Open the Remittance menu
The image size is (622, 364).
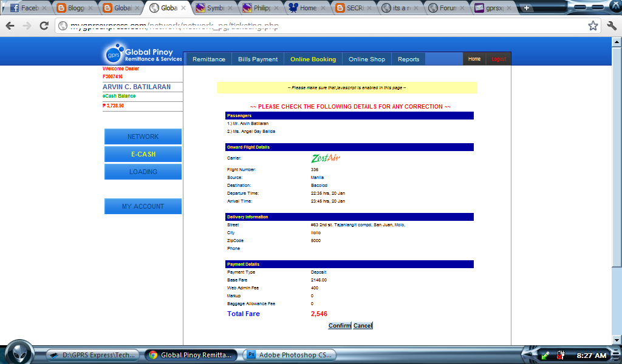pos(209,59)
